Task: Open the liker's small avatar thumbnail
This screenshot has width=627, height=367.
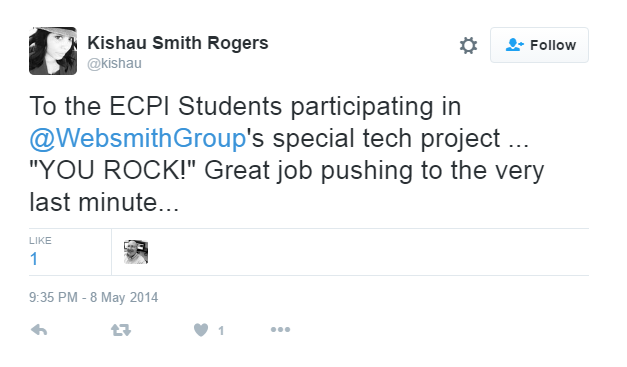Action: [x=136, y=252]
